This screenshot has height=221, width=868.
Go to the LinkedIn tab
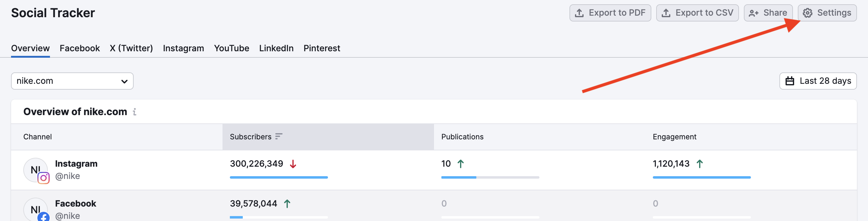[x=276, y=48]
